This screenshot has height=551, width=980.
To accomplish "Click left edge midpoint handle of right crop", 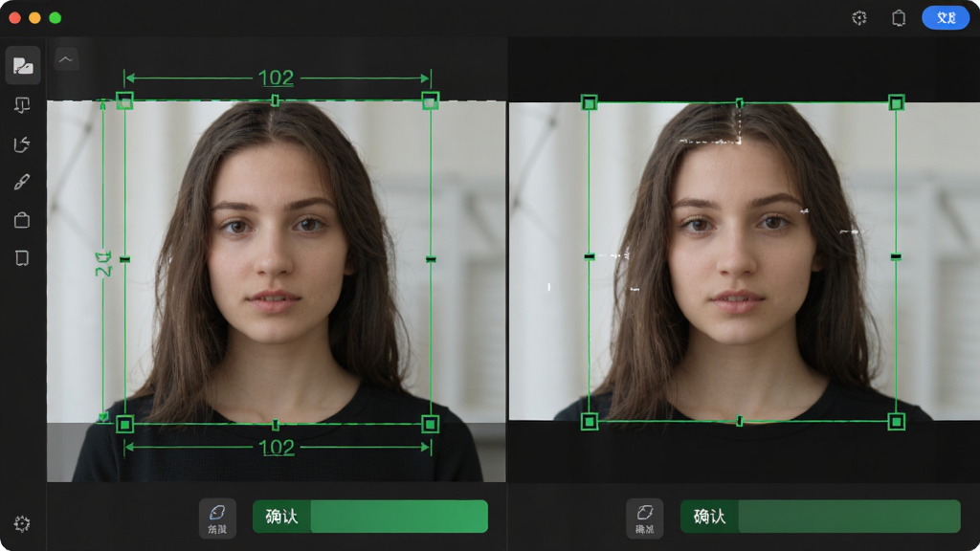I will tap(590, 256).
